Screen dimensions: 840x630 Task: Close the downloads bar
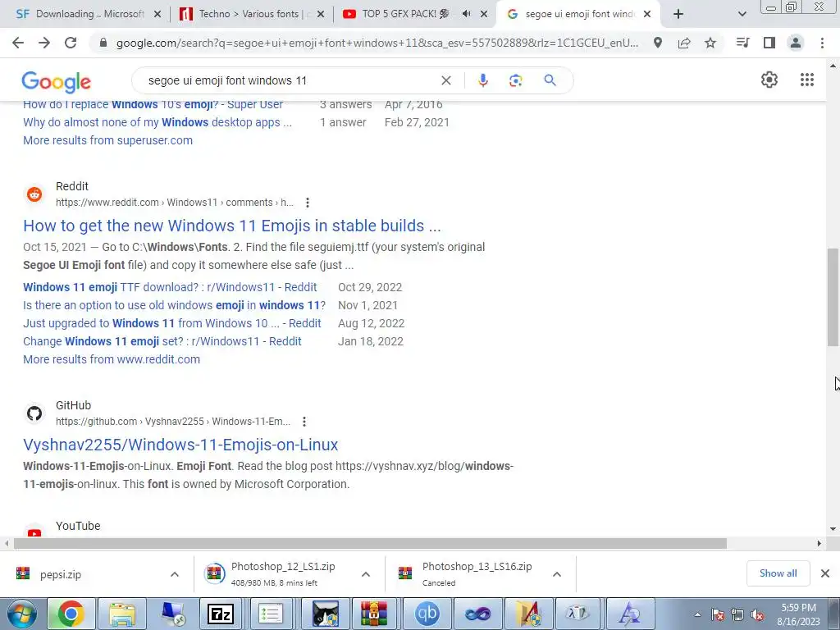825,573
